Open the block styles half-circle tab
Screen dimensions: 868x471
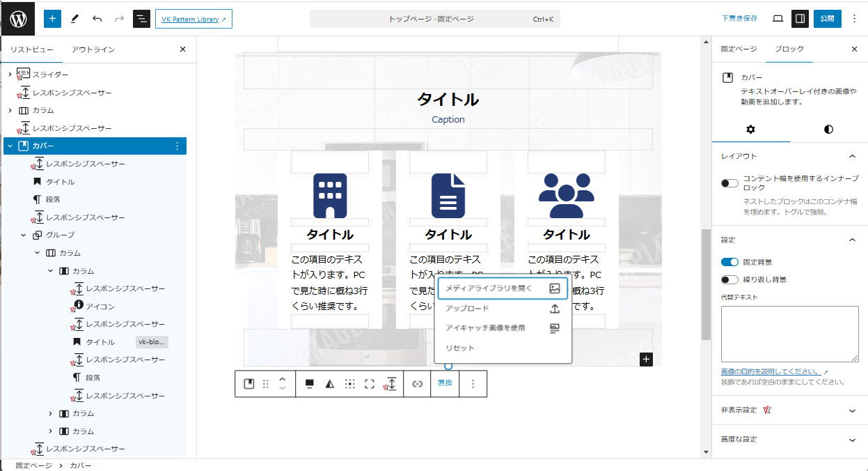tap(828, 130)
